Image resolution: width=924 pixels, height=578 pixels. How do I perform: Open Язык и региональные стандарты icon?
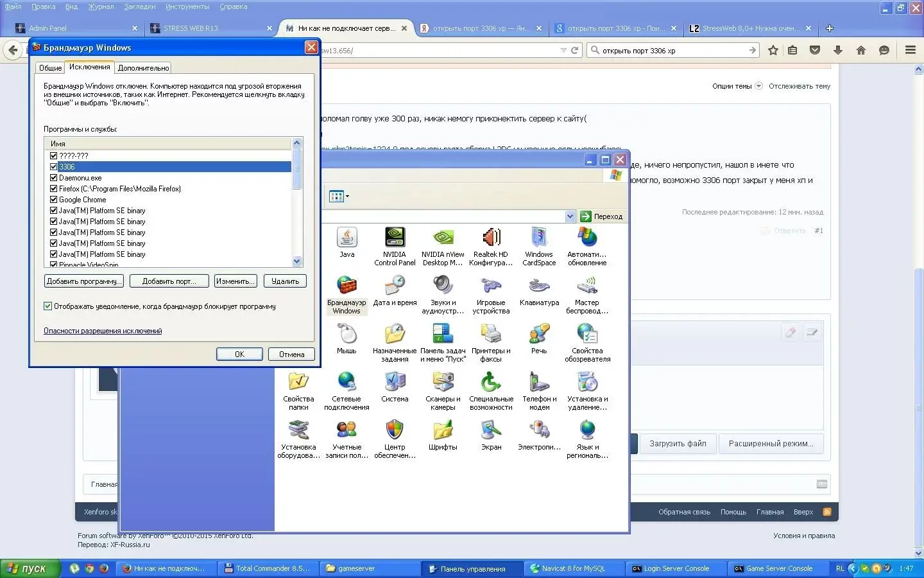[x=587, y=439]
